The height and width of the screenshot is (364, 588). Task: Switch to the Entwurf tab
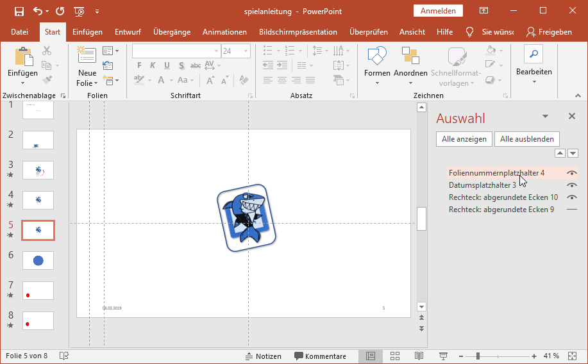click(x=128, y=32)
